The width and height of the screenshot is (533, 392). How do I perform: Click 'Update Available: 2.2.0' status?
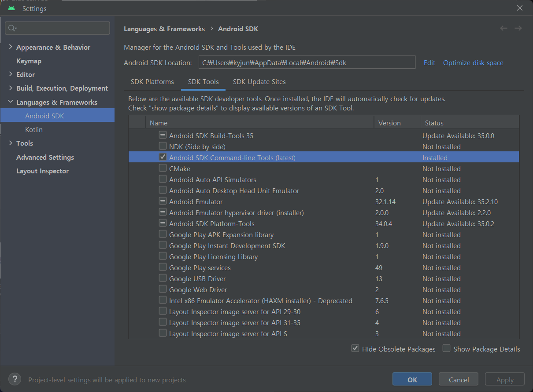456,212
